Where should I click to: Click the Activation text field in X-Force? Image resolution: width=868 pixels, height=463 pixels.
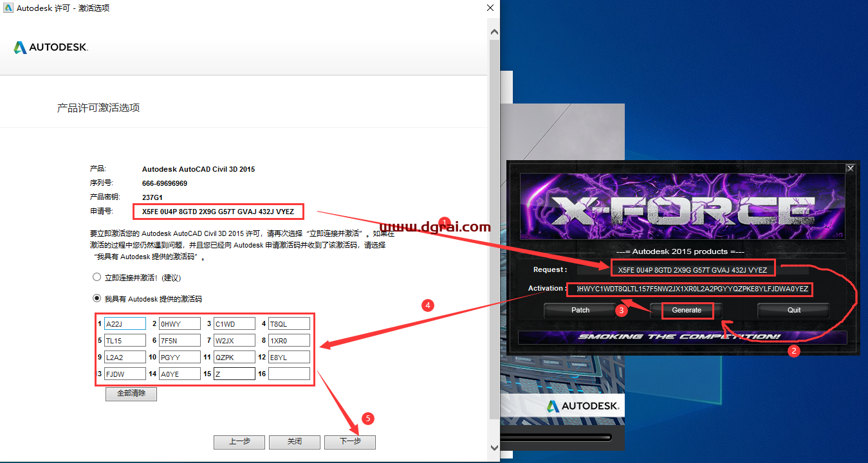(690, 289)
